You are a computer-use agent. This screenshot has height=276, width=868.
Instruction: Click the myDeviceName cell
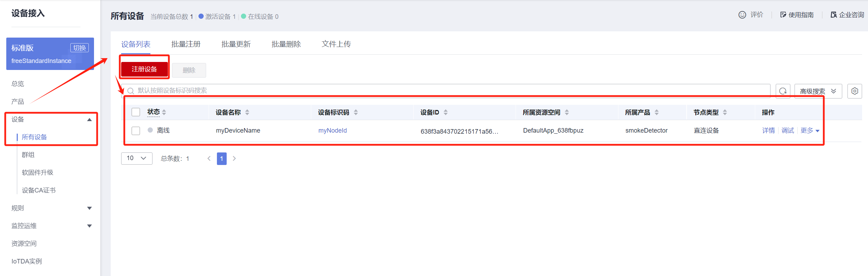tap(238, 131)
